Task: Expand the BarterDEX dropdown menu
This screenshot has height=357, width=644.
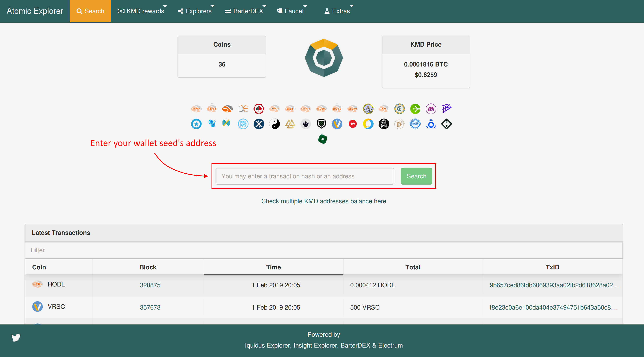Action: click(x=245, y=11)
